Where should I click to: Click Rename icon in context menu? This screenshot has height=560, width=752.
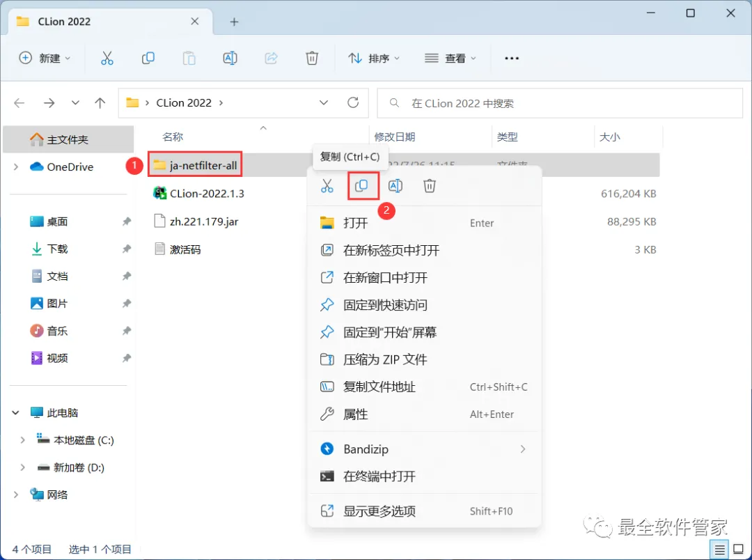395,186
